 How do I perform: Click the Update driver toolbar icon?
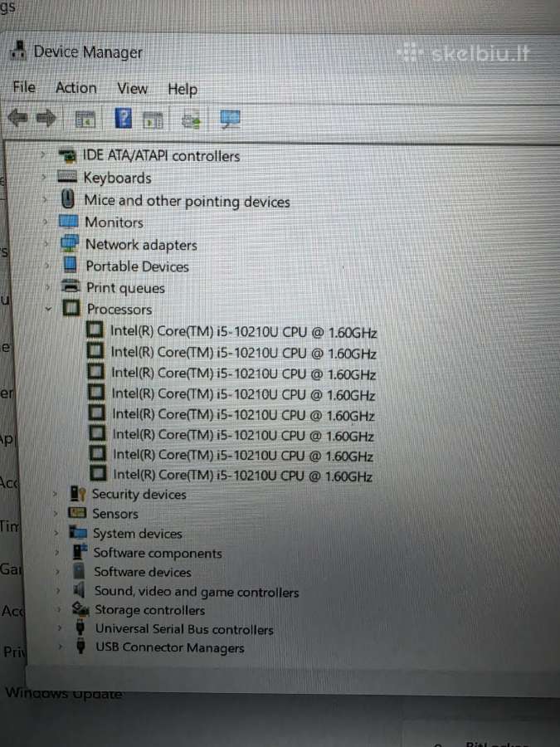[x=192, y=120]
